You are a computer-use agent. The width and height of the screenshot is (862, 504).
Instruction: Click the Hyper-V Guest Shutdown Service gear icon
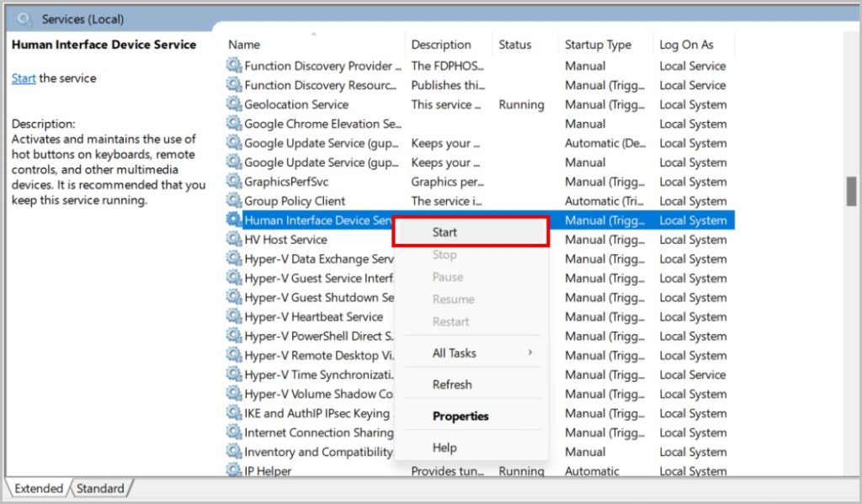pos(234,297)
